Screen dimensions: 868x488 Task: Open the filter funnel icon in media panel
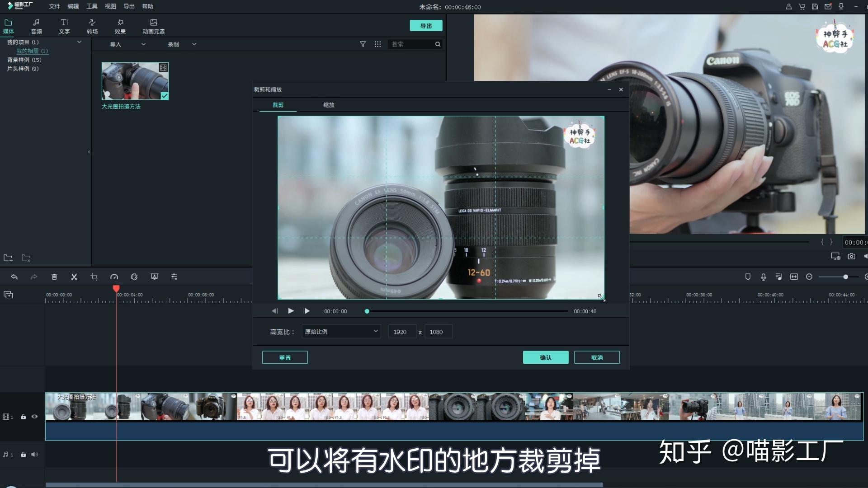363,44
